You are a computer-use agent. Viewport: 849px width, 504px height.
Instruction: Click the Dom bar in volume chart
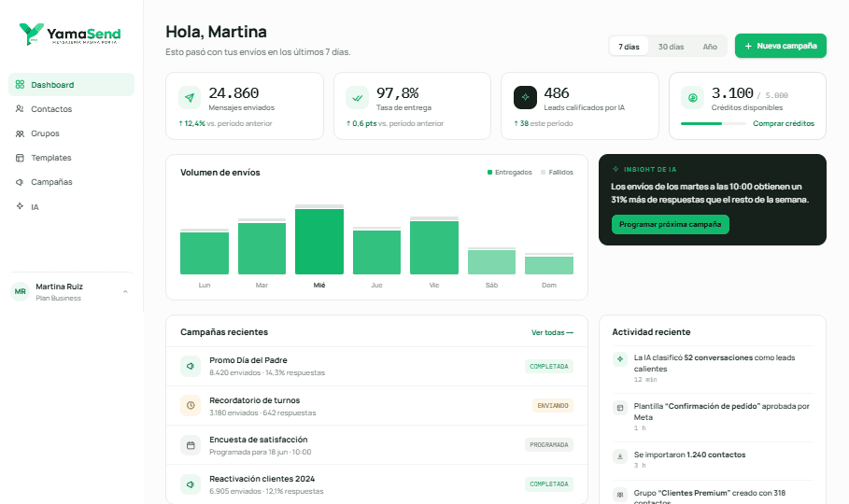click(549, 263)
